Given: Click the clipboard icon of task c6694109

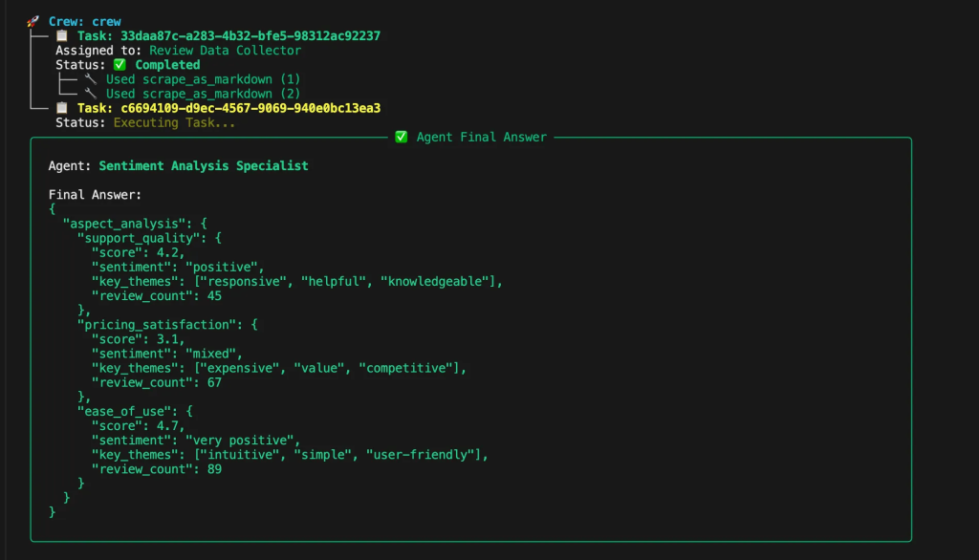Looking at the screenshot, I should tap(62, 108).
